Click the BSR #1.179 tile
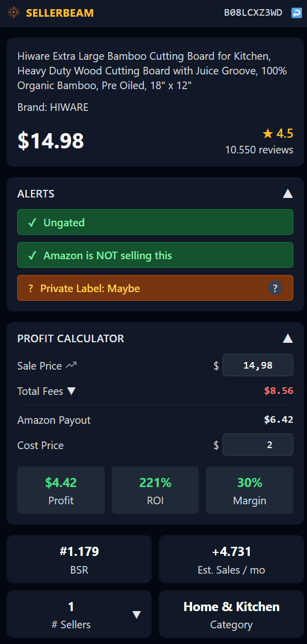Image resolution: width=307 pixels, height=644 pixels. (79, 559)
